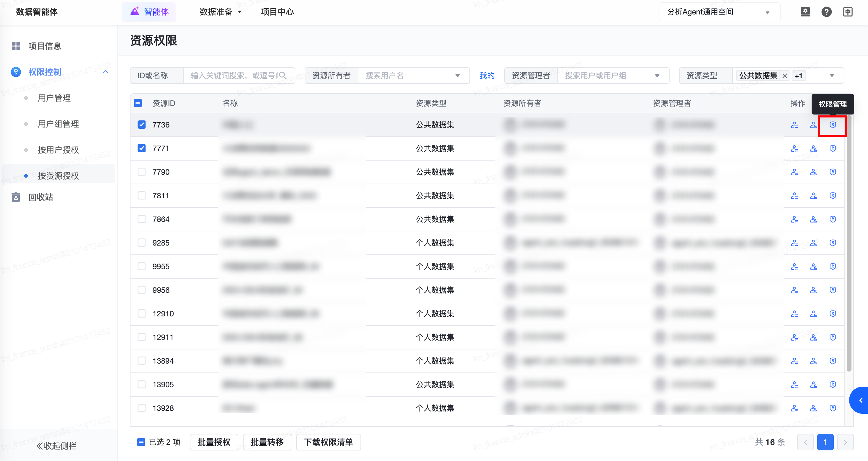Click the next page arrow button

(x=845, y=442)
